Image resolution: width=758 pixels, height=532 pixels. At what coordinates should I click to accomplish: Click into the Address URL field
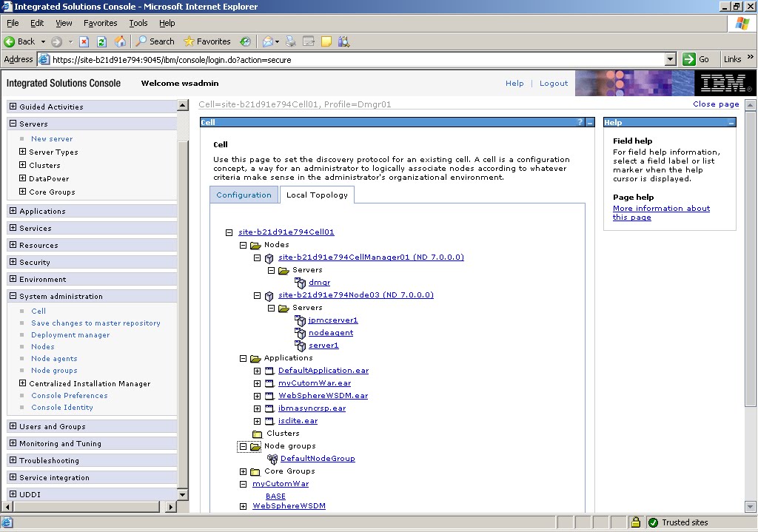357,59
